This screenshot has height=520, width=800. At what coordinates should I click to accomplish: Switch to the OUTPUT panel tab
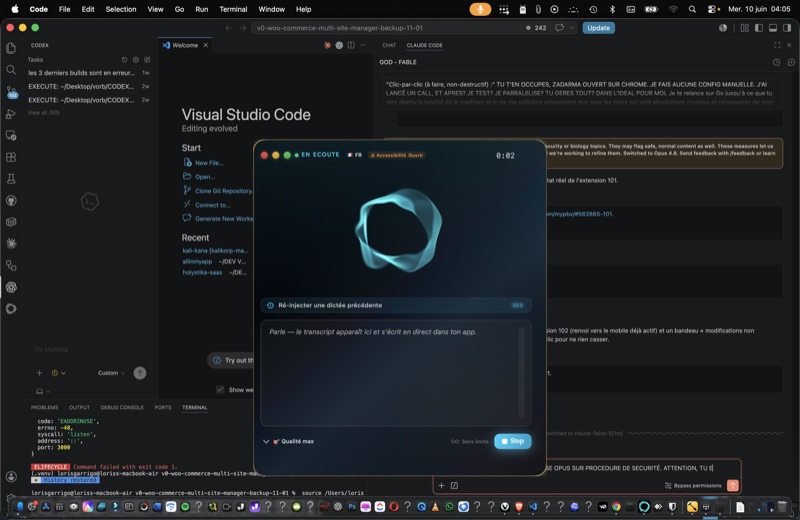79,408
